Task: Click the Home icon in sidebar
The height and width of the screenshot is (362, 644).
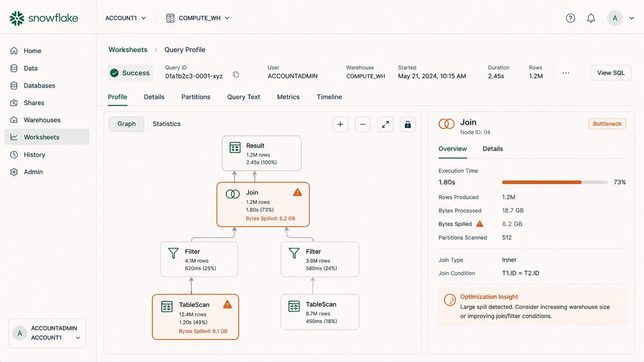Action: (x=14, y=51)
